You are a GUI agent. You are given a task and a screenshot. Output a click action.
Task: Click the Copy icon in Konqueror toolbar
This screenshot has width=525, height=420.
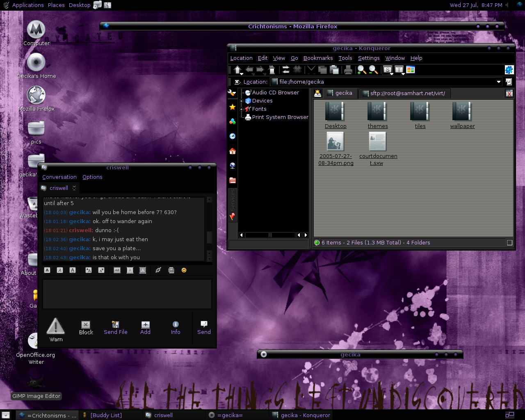(323, 70)
